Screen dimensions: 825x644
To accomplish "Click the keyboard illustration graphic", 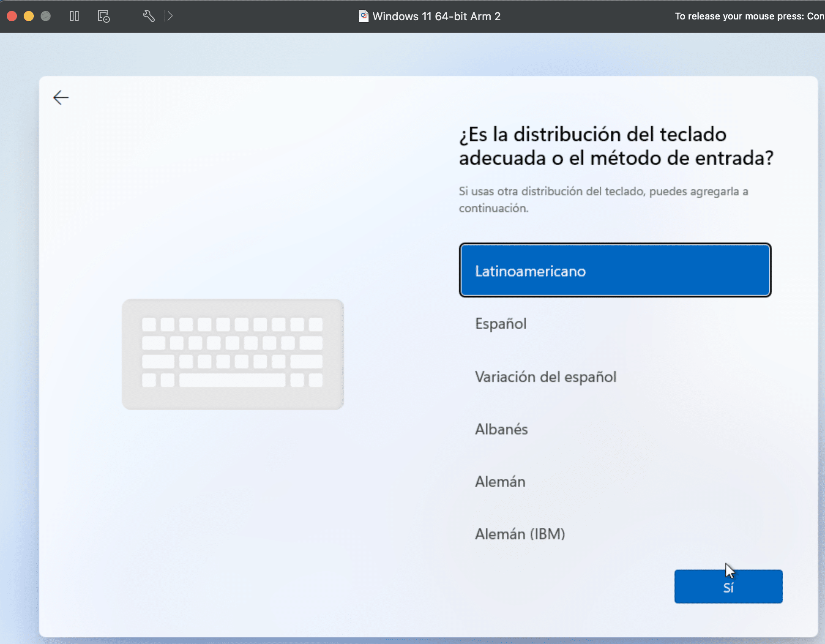I will (x=232, y=354).
